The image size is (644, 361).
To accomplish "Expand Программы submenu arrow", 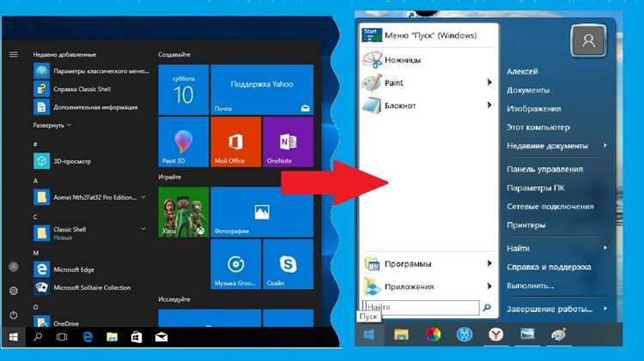I will (x=489, y=263).
